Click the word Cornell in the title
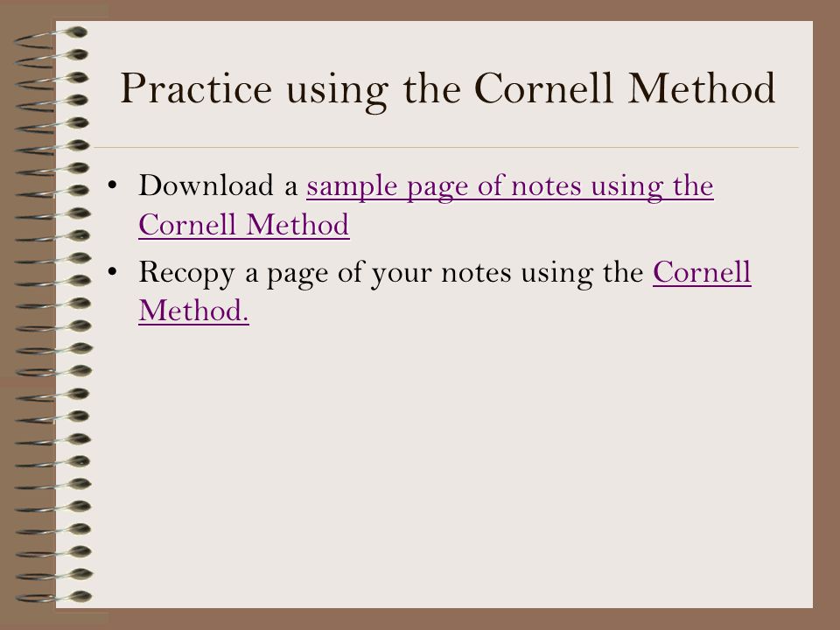Screen dimensions: 840x630 point(543,87)
